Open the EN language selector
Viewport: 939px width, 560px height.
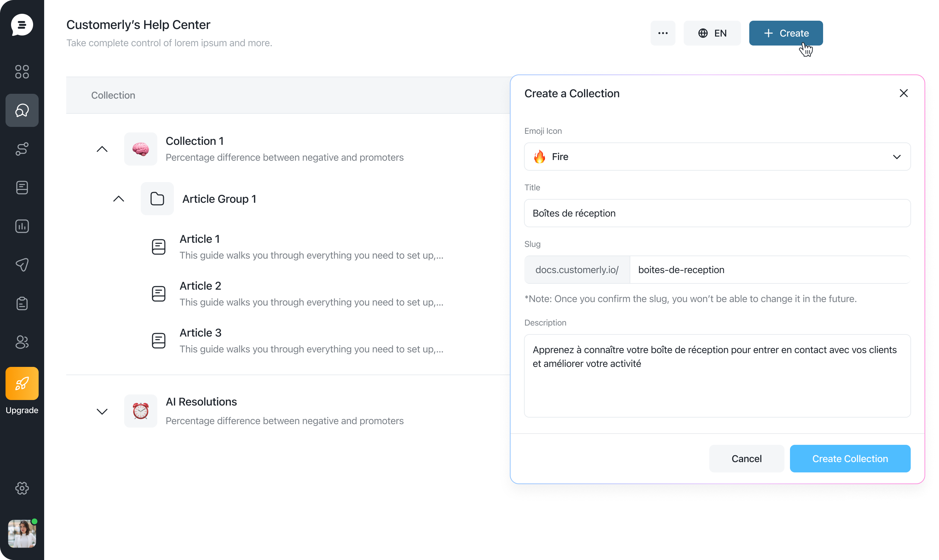tap(712, 33)
